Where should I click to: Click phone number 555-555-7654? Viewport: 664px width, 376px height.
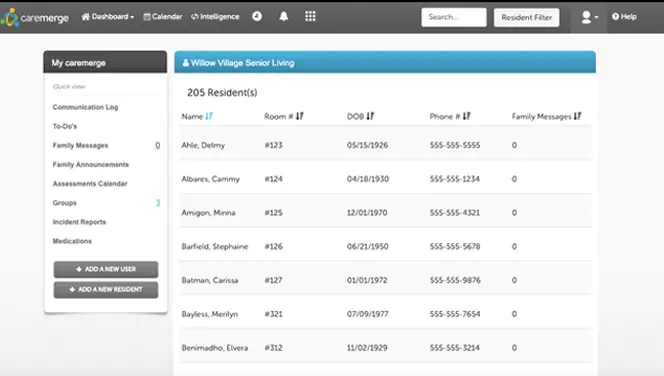click(455, 314)
